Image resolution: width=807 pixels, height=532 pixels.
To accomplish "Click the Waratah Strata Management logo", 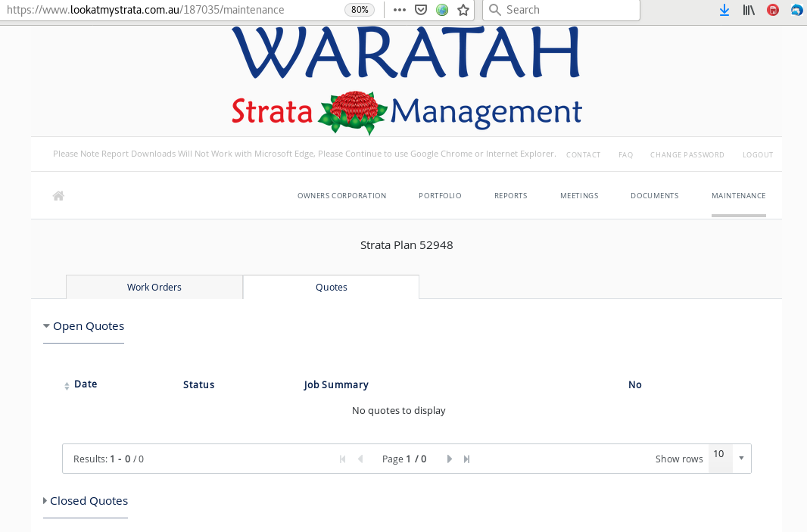I will (407, 80).
